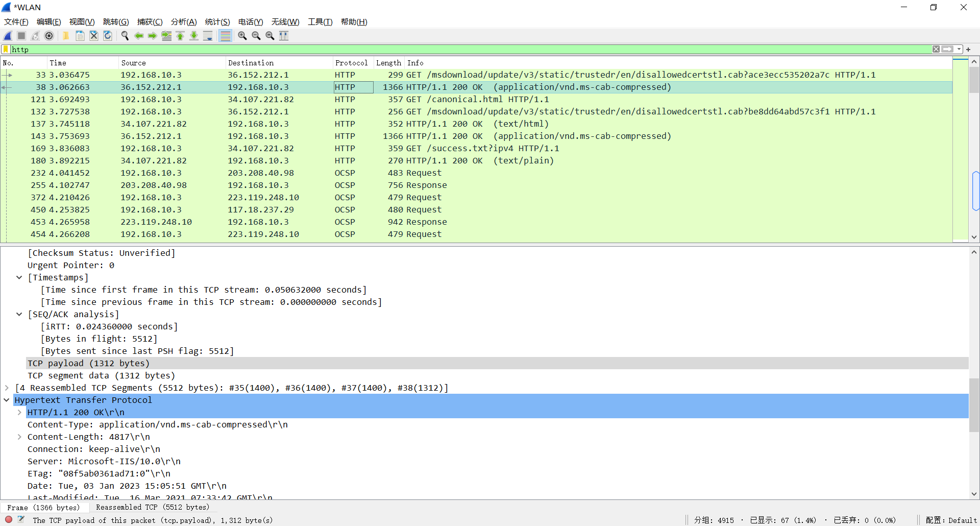Go to the last packet

point(194,36)
